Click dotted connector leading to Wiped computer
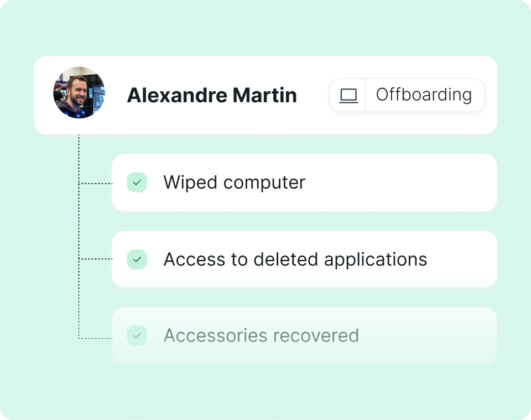Image resolution: width=531 pixels, height=420 pixels. (x=96, y=183)
